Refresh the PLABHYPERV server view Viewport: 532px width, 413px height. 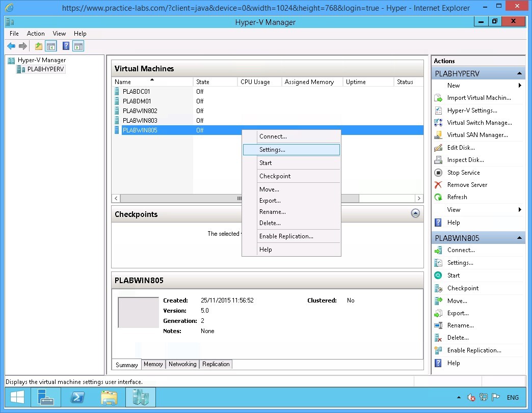[457, 197]
